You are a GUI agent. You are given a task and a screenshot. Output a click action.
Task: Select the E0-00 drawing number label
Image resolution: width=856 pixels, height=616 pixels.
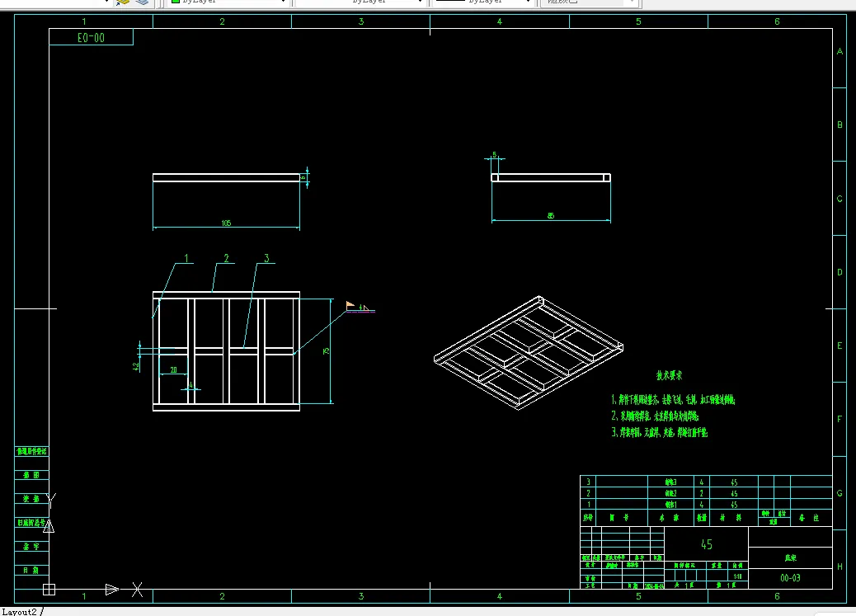click(91, 38)
